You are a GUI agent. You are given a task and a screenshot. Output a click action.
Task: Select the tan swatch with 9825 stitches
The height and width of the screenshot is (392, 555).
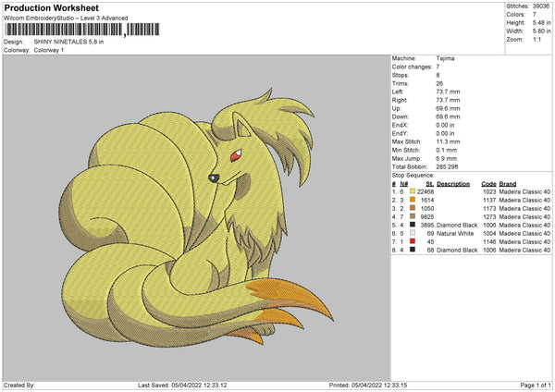(412, 215)
